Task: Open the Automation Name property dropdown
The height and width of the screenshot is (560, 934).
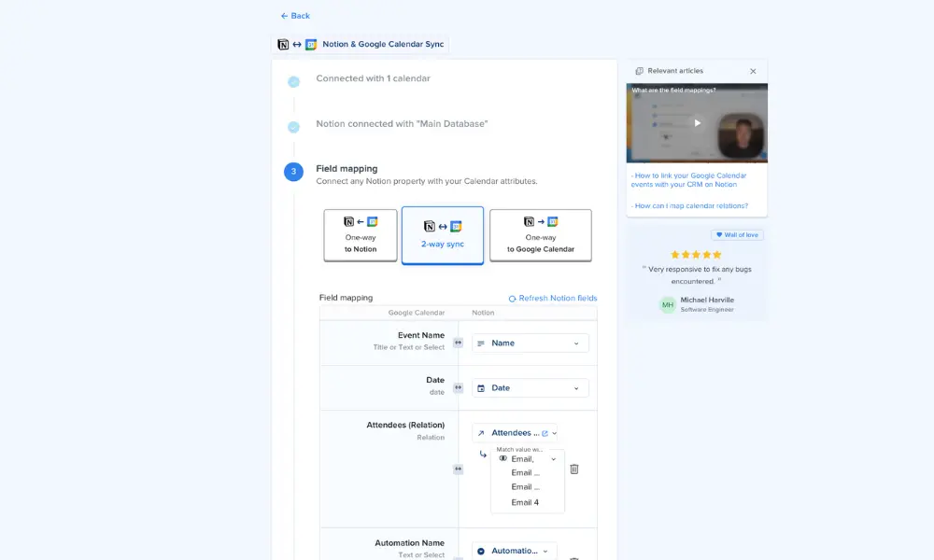Action: 515,551
